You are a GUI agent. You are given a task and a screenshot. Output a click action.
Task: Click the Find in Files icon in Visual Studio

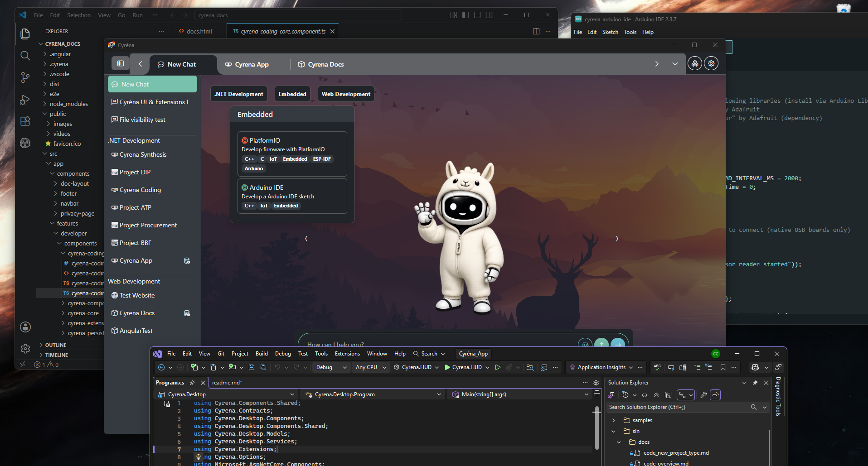click(x=530, y=367)
